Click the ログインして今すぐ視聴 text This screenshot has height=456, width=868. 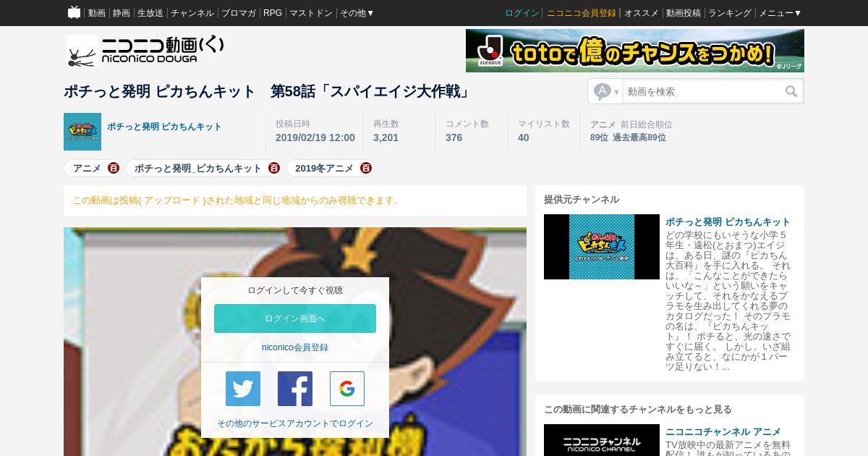[x=295, y=290]
